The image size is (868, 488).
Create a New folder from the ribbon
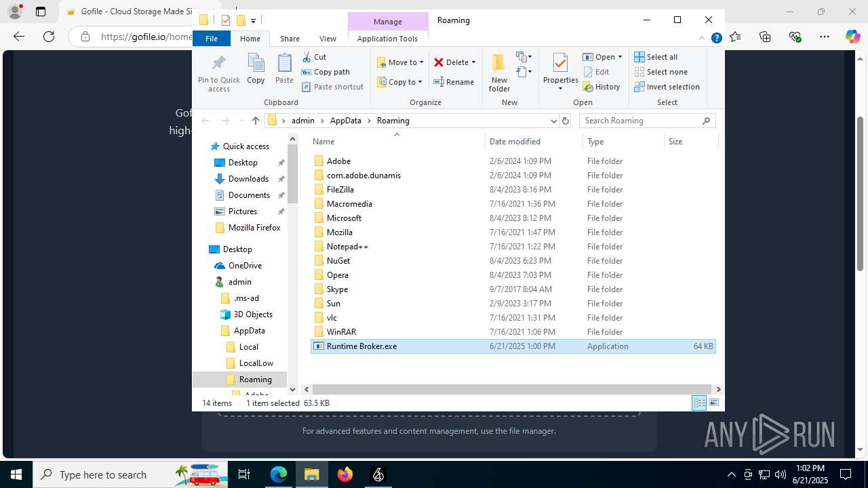(499, 73)
